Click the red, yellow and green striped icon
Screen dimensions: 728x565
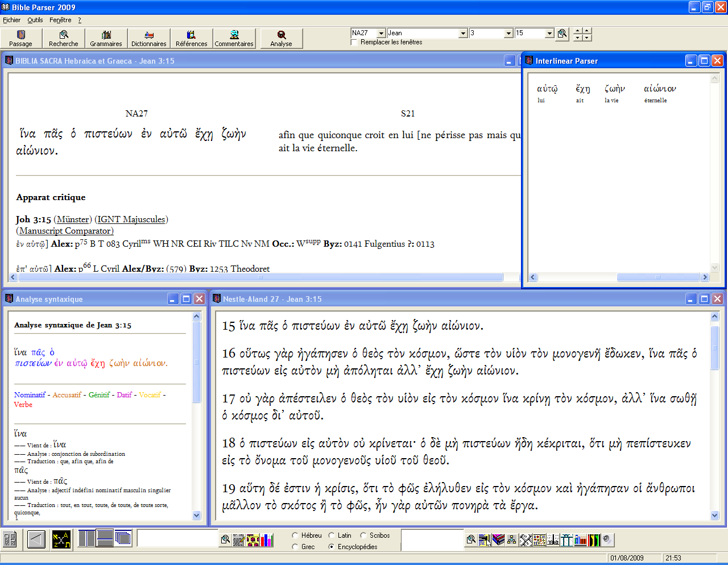594,539
